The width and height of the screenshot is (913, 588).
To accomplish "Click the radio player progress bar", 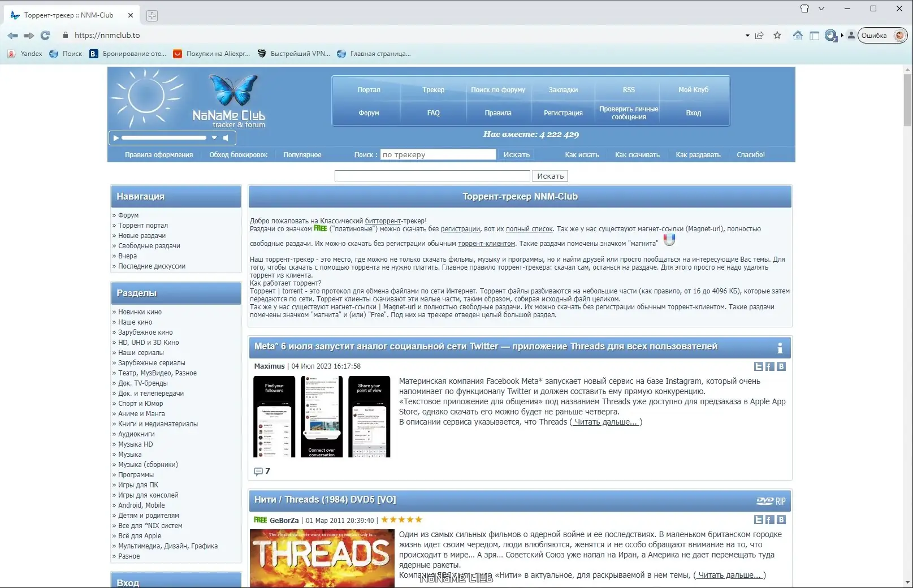I will [164, 138].
